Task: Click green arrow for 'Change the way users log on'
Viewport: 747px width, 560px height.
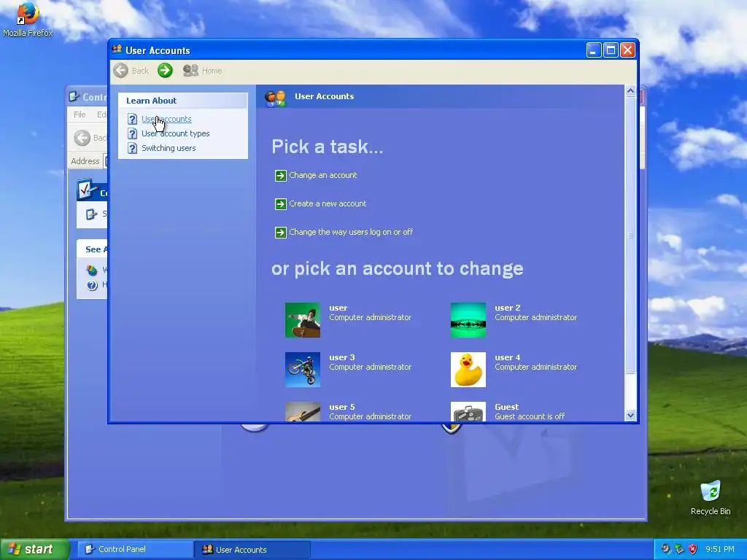Action: pos(281,233)
